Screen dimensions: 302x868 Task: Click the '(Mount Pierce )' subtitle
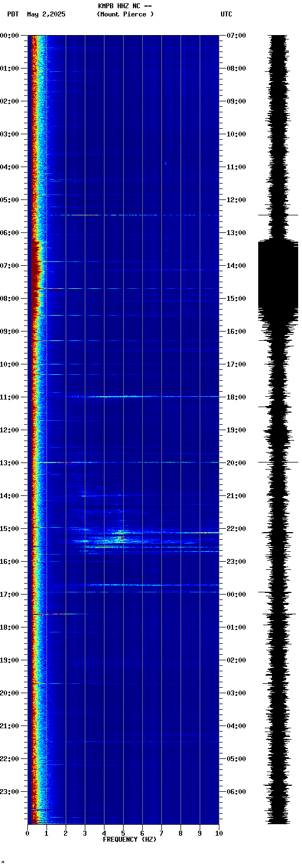(125, 14)
